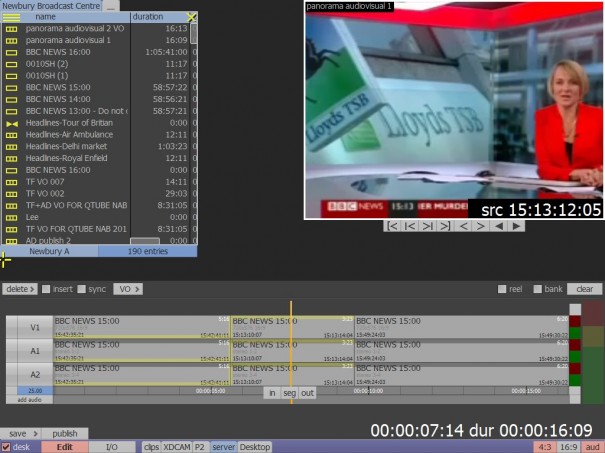Expand the delete dropdown button

(x=18, y=289)
